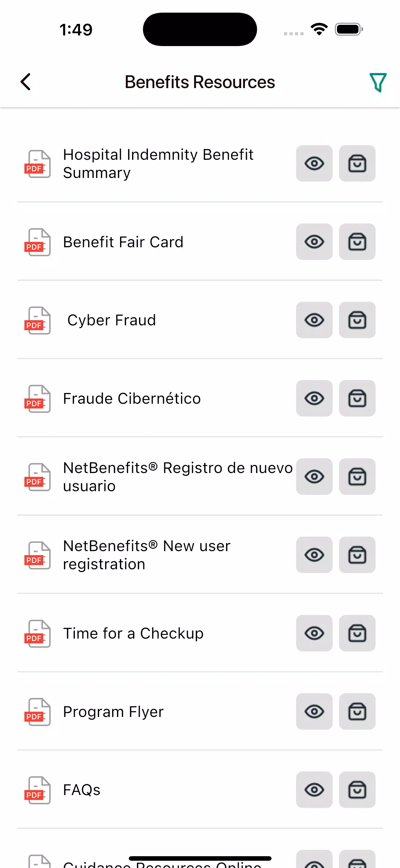
Task: Add Program Flyer to the bag
Action: (357, 711)
